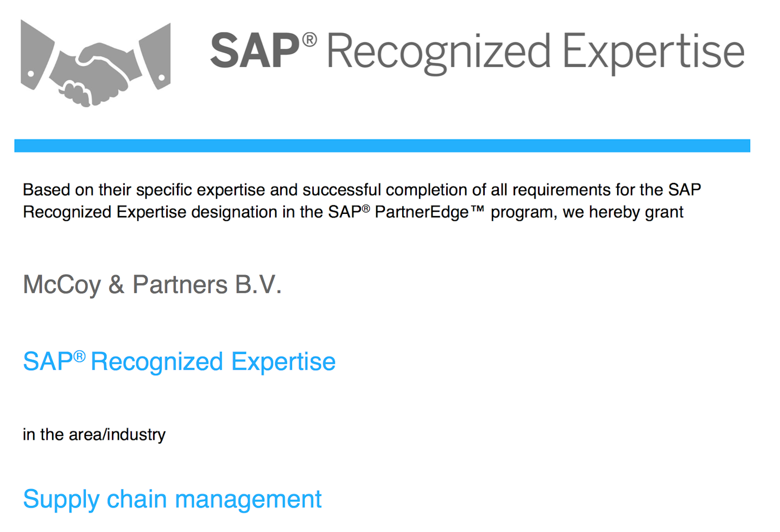Click the word Expertise in the large header
780x532 pixels.
653,53
